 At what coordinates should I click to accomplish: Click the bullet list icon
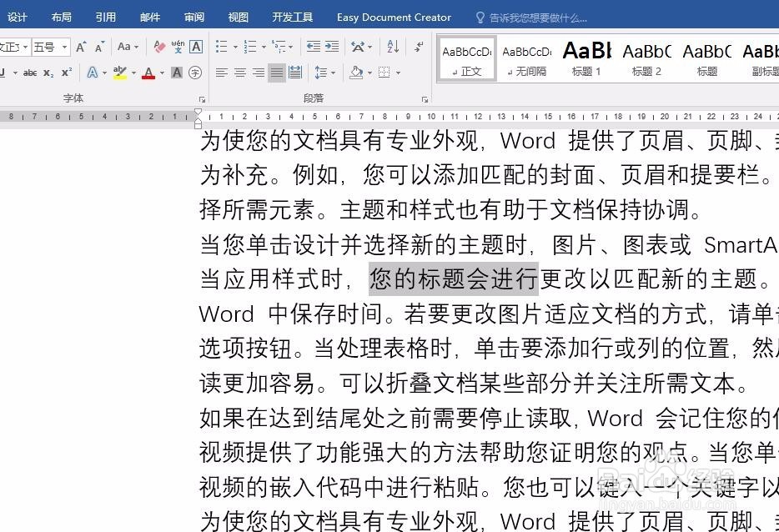[222, 47]
